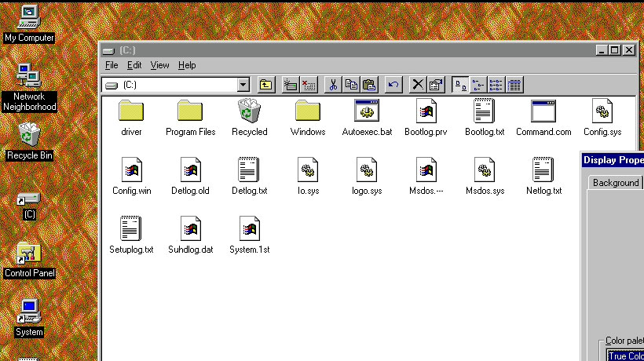Select the Config.win file
644x361 pixels.
pos(131,177)
